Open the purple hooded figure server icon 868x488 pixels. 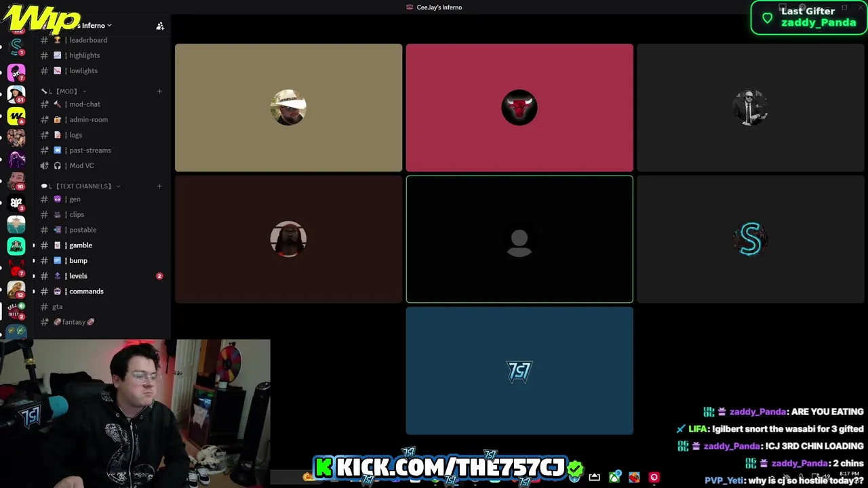(x=16, y=159)
